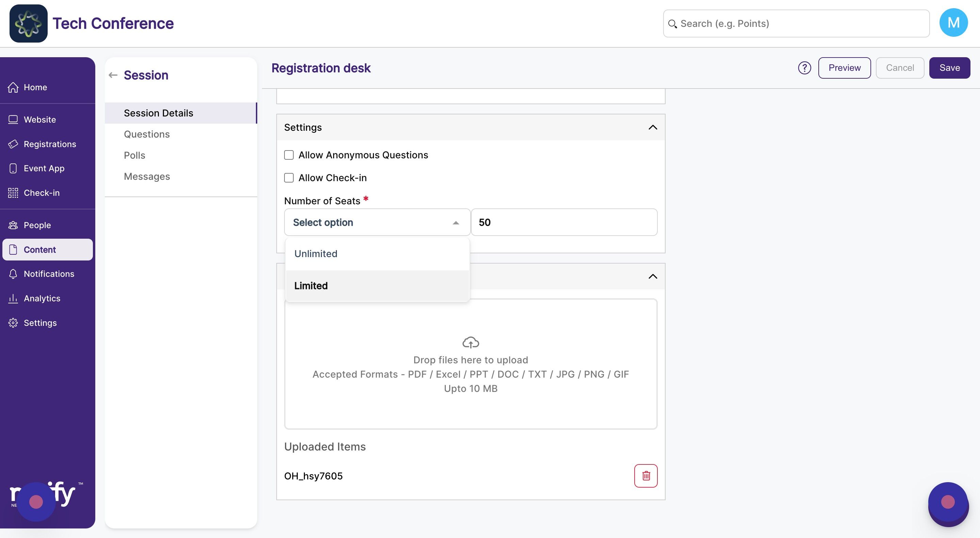Enable Allow Anonymous Questions checkbox
The width and height of the screenshot is (980, 538).
(289, 155)
